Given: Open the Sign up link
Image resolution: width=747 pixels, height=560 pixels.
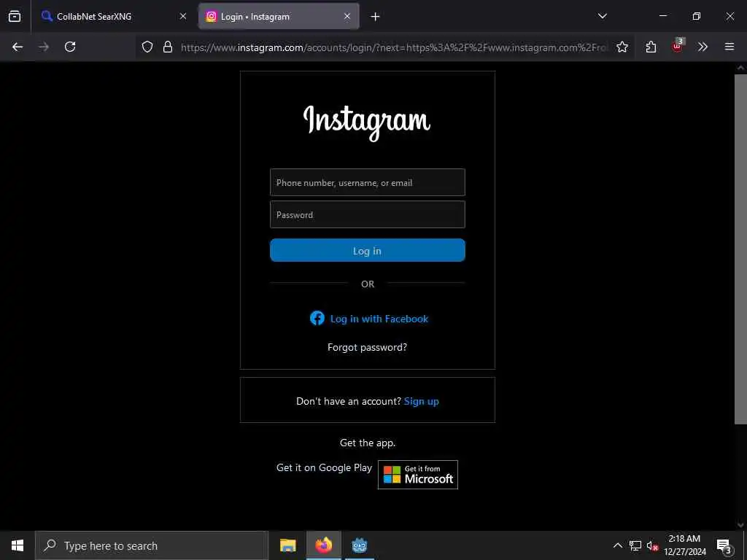Looking at the screenshot, I should pos(422,402).
